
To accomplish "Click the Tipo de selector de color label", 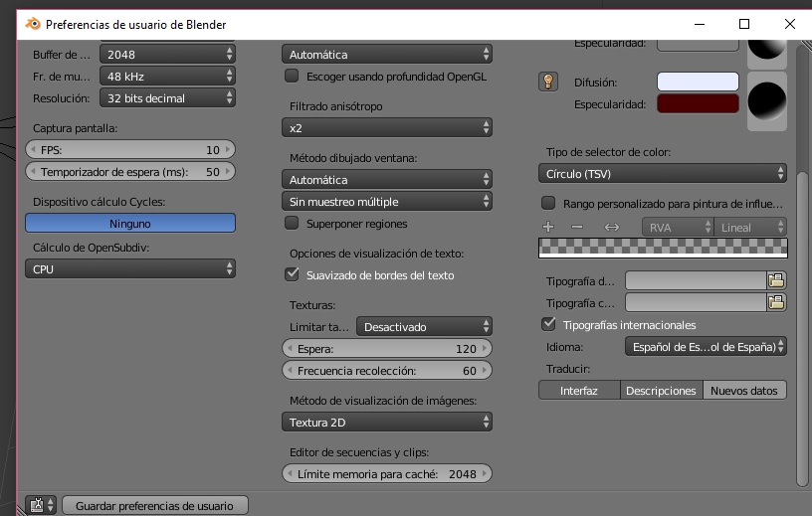I will [608, 152].
